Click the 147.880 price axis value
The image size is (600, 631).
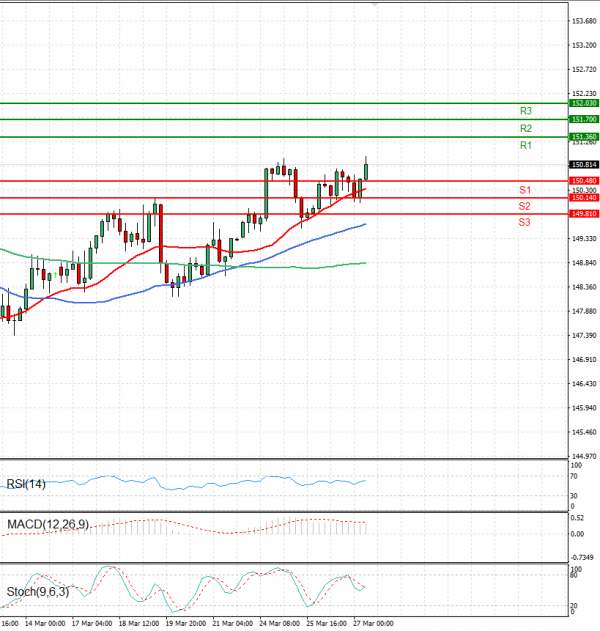[584, 311]
